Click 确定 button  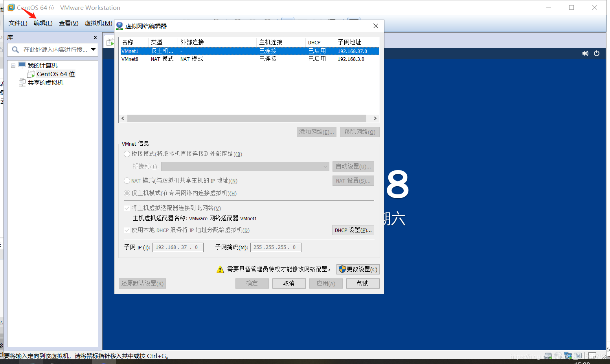tap(252, 284)
